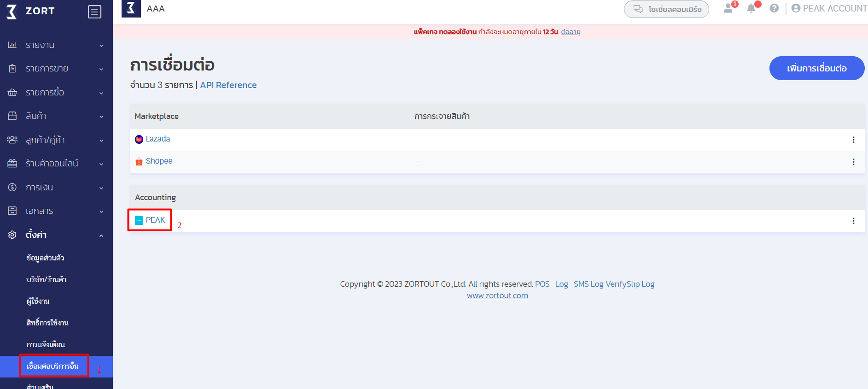Expand the สินค้า sidebar menu
The image size is (868, 389).
pyautogui.click(x=56, y=116)
